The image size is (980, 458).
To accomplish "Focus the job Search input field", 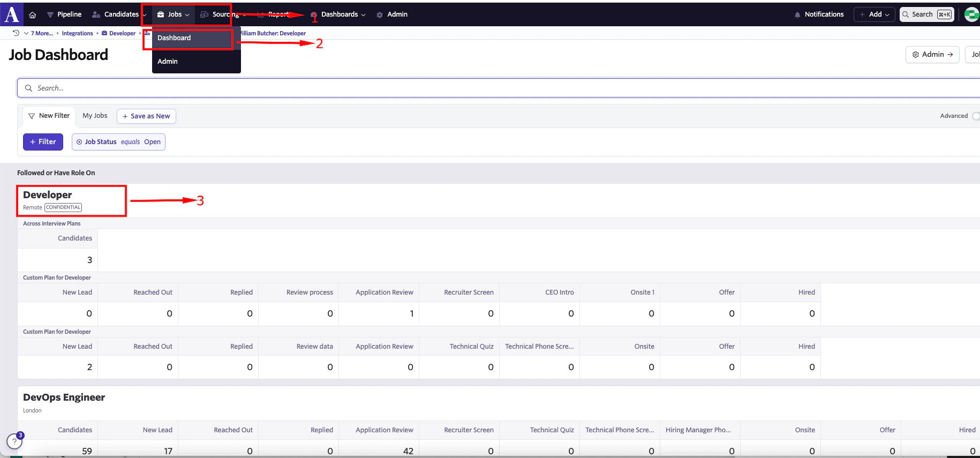I will point(498,88).
